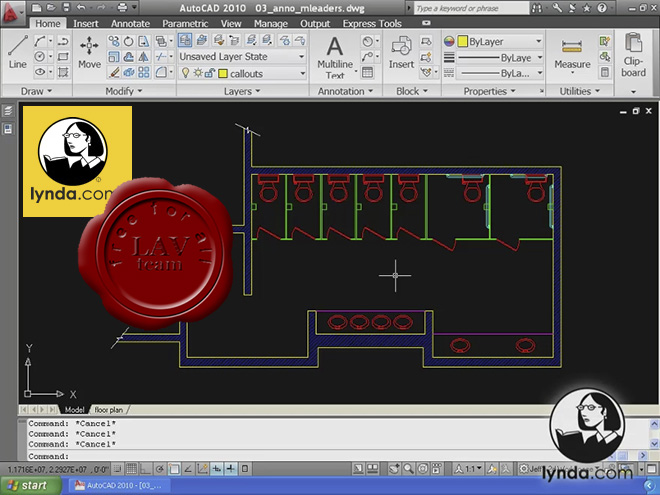
Task: Click the Measure tool
Action: 572,55
